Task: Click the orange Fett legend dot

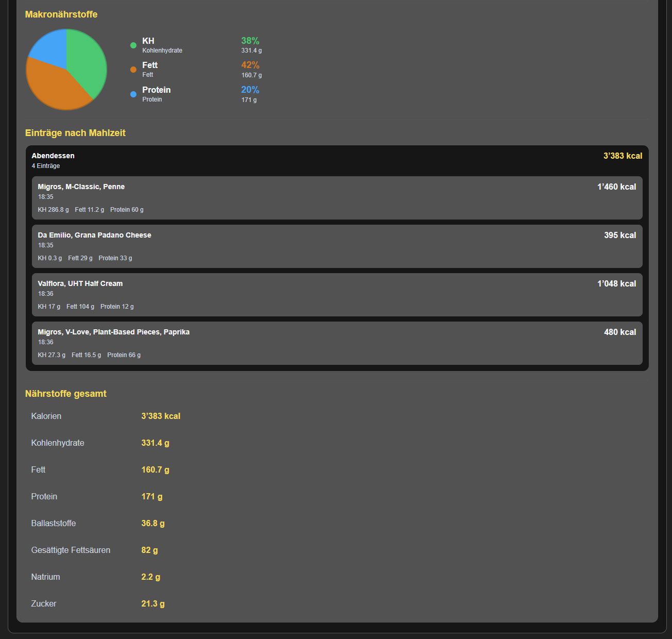Action: 133,70
